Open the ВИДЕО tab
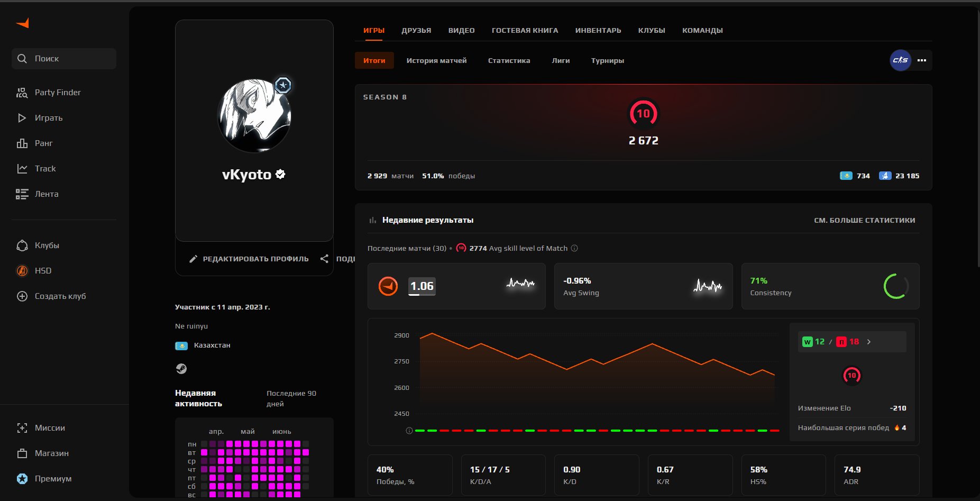The width and height of the screenshot is (980, 501). [x=461, y=30]
